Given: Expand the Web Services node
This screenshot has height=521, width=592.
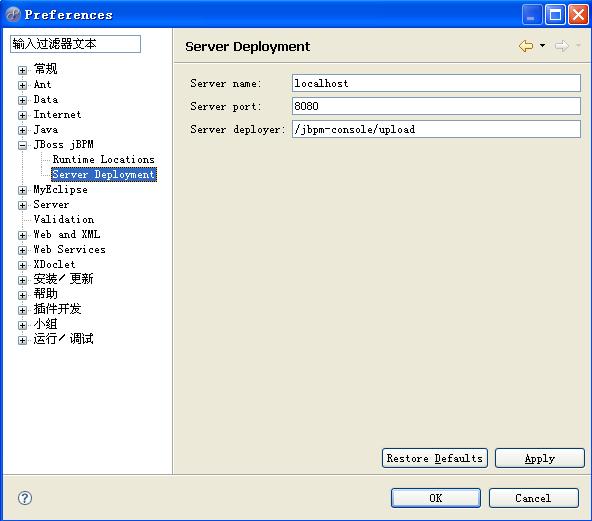Looking at the screenshot, I should tap(22, 250).
